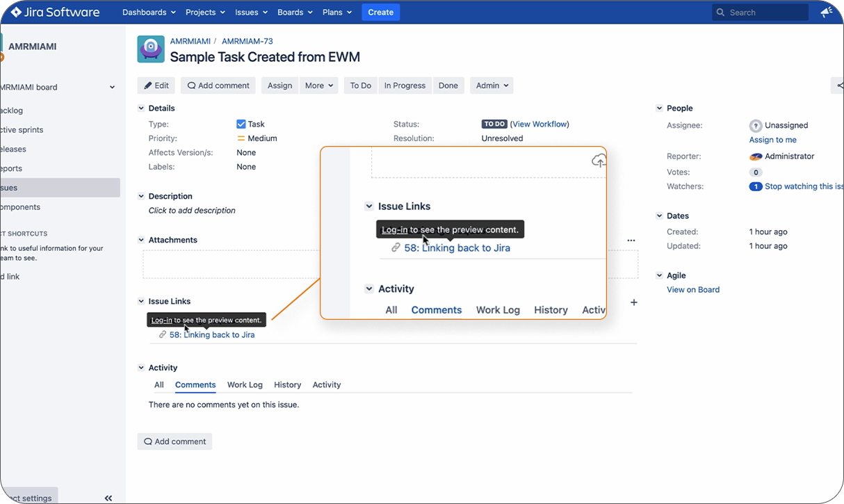
Task: Collapse the People section
Action: tap(659, 108)
